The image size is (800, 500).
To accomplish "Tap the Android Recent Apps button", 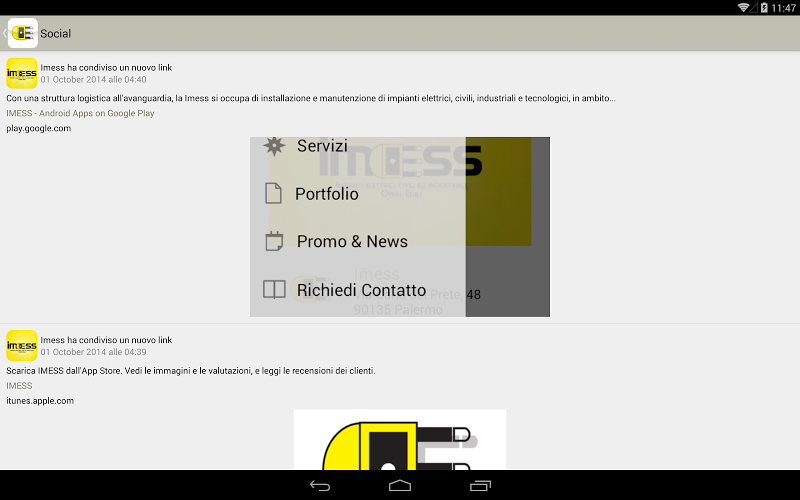I will [480, 486].
